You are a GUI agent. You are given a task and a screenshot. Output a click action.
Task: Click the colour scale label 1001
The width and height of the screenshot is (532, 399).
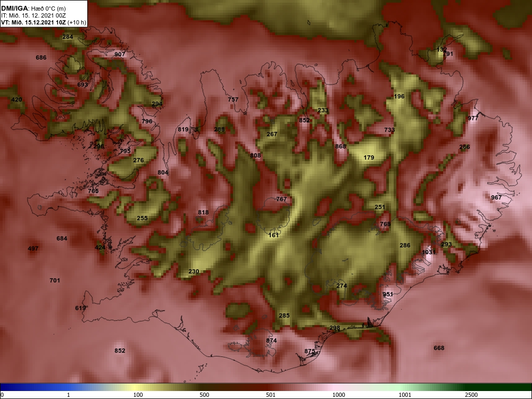(x=405, y=395)
